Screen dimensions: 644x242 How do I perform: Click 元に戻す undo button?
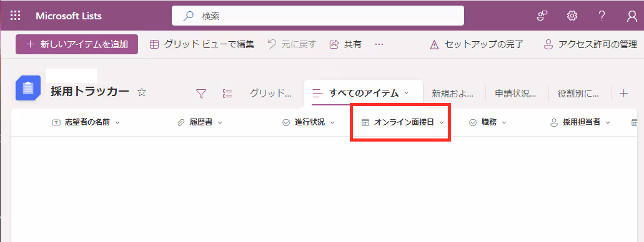click(x=292, y=44)
